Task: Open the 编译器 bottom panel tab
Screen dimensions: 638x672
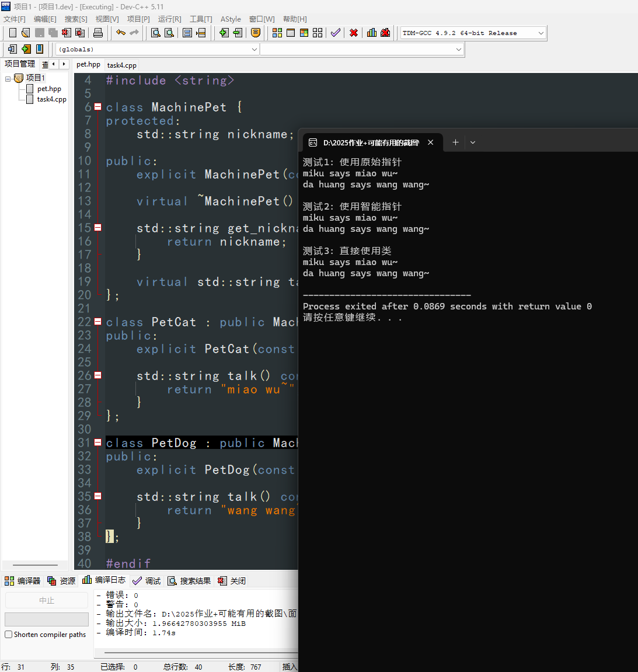Action: (22, 581)
